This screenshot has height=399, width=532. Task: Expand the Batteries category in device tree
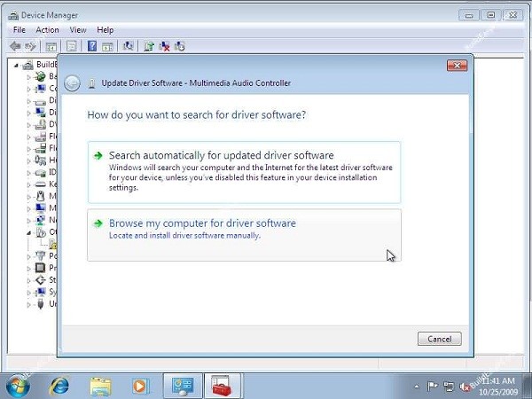click(29, 77)
